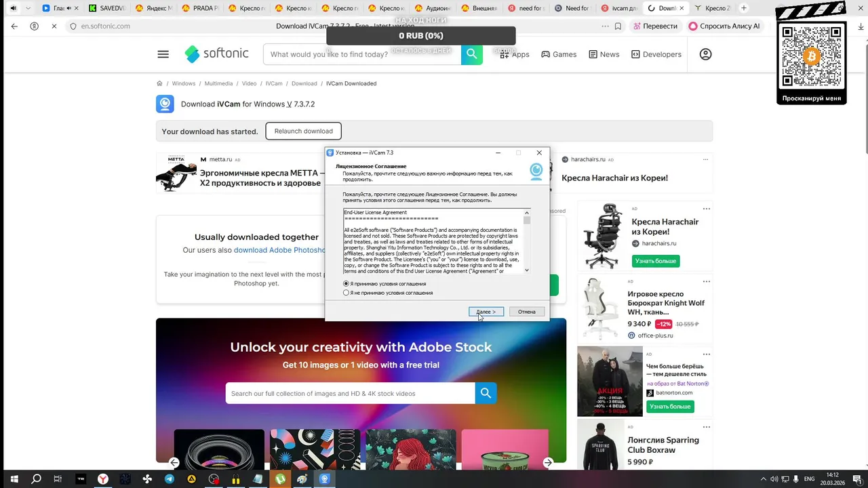Screen dimensions: 868x488
Task: Click carousel next arrow in Adobe banner
Action: (x=548, y=462)
